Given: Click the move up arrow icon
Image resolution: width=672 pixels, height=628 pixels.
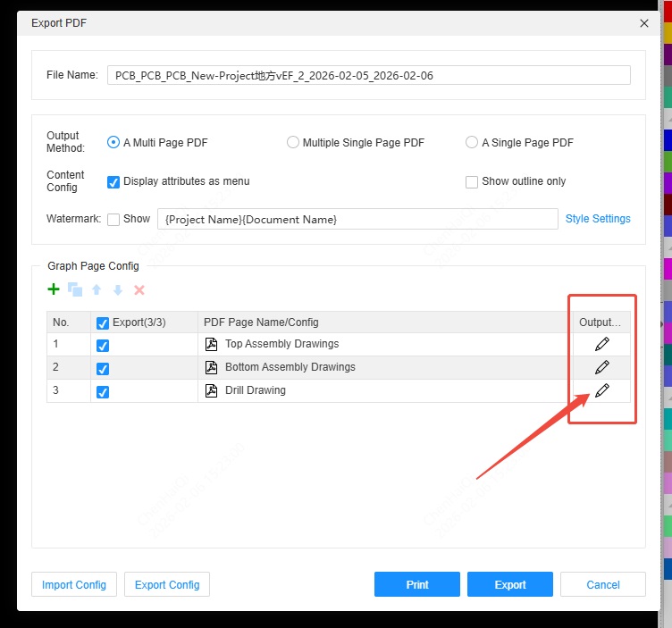Looking at the screenshot, I should pos(97,289).
